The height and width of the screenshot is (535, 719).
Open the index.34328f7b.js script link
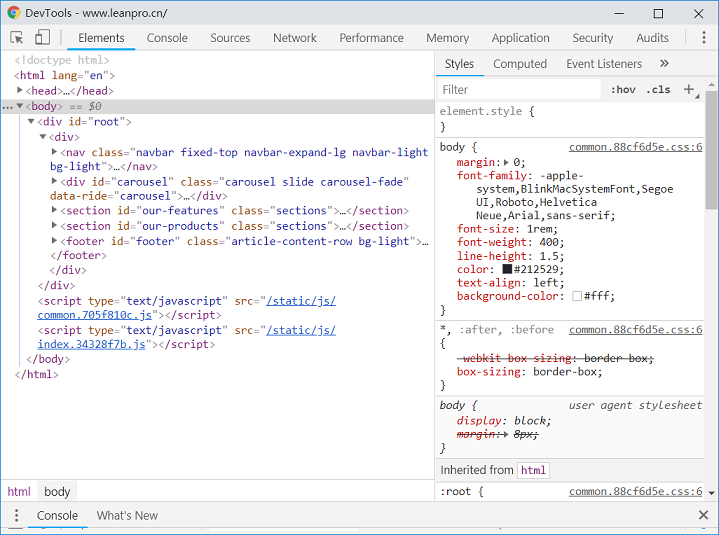pos(92,345)
